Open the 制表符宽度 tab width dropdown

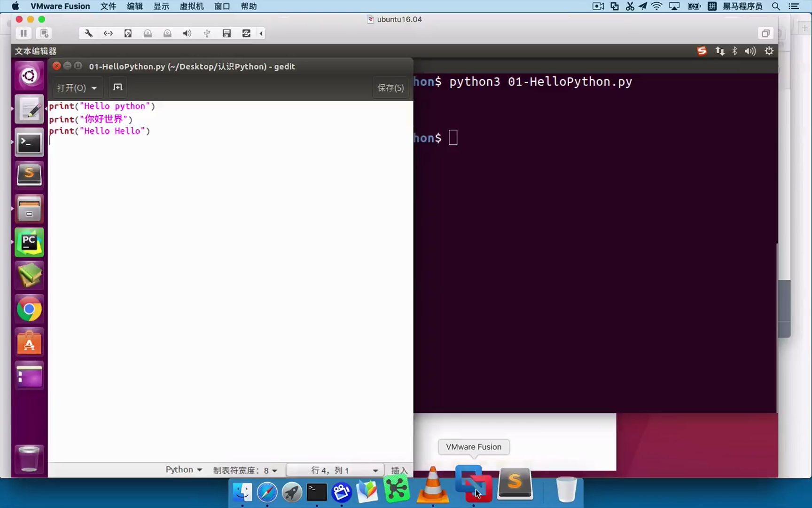click(x=245, y=470)
